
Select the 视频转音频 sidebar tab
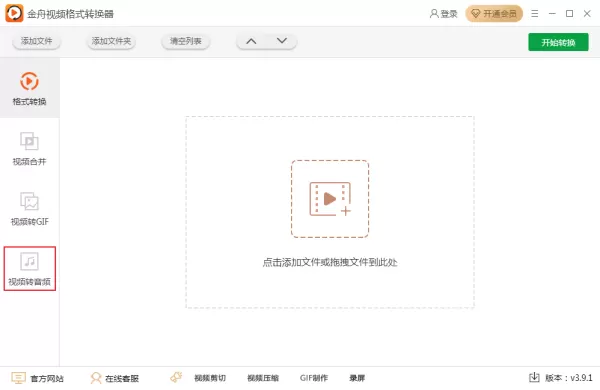point(29,268)
